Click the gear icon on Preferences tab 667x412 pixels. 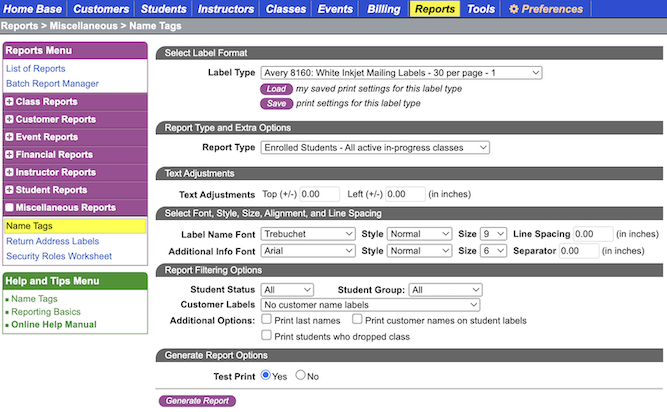point(514,9)
